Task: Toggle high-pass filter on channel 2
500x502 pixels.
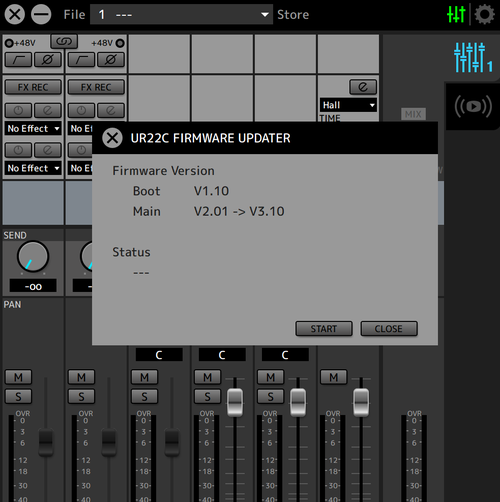Action: pos(82,60)
